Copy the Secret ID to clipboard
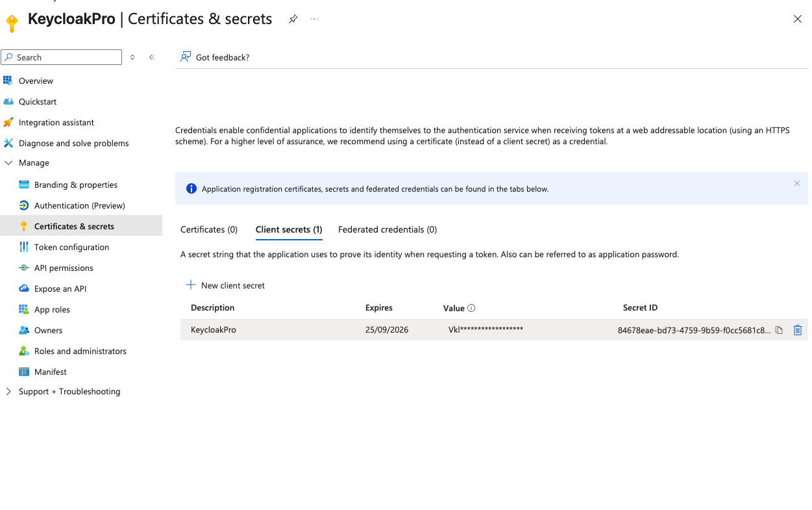Screen dimensions: 812x510 (780, 330)
